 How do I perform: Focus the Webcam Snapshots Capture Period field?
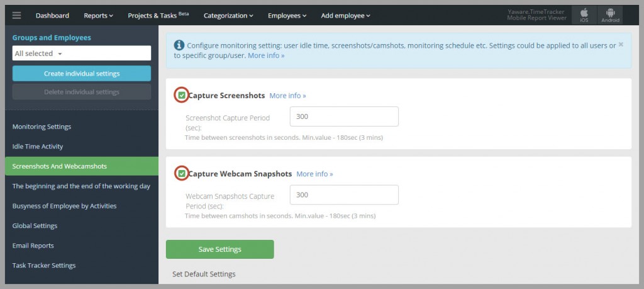point(344,195)
